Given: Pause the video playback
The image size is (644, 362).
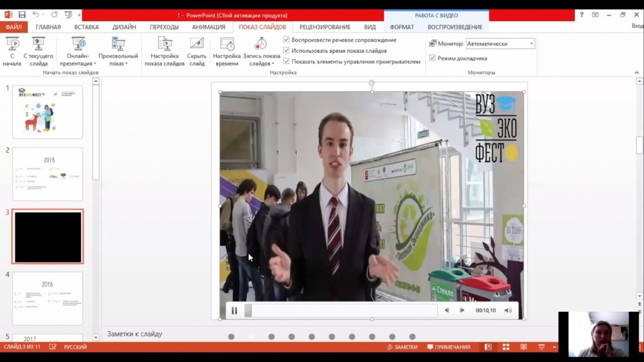Looking at the screenshot, I should pyautogui.click(x=234, y=310).
